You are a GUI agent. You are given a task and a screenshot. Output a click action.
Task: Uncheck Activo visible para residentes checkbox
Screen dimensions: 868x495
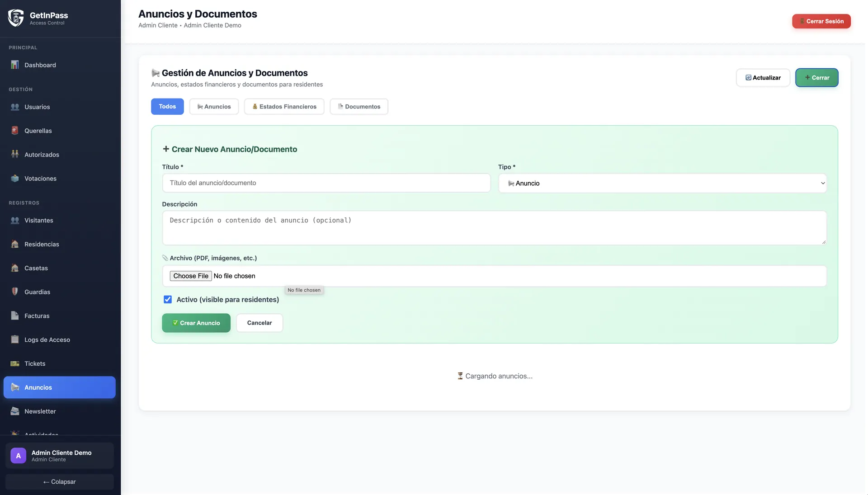tap(168, 300)
